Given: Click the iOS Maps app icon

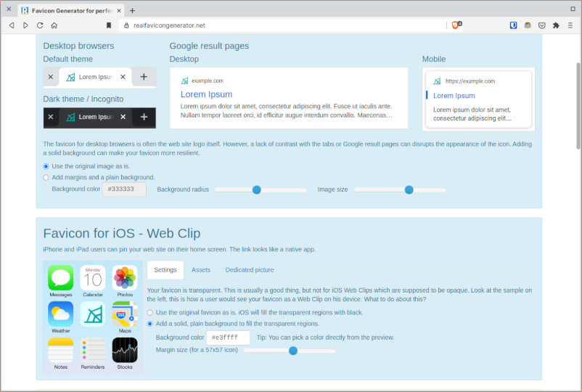Looking at the screenshot, I should point(125,314).
